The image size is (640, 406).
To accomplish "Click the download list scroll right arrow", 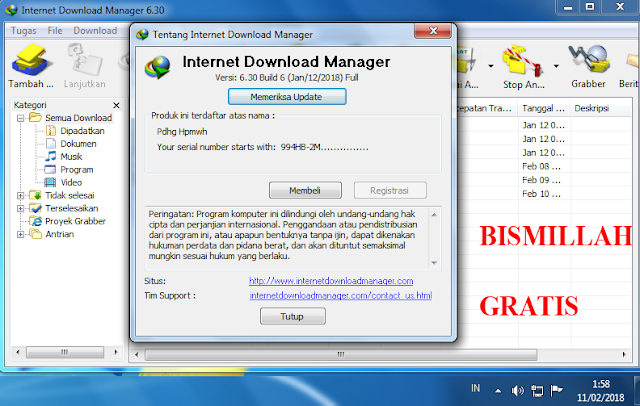I will point(624,355).
